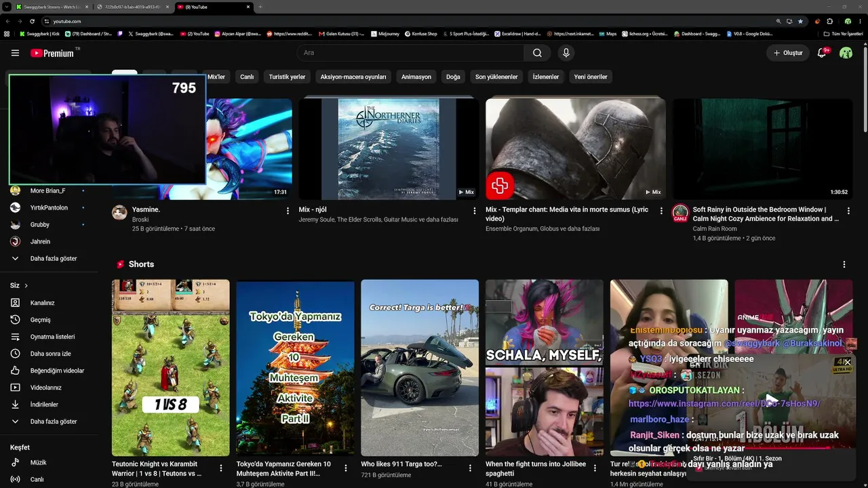The image size is (868, 488).
Task: Open the notifications bell
Action: click(x=822, y=53)
